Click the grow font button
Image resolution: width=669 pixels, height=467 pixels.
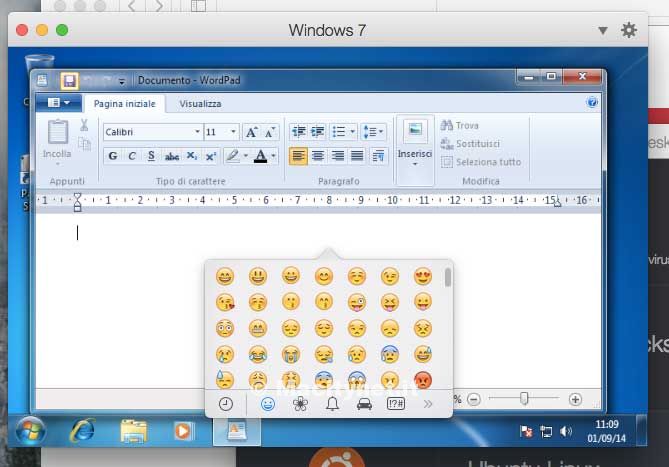(251, 132)
